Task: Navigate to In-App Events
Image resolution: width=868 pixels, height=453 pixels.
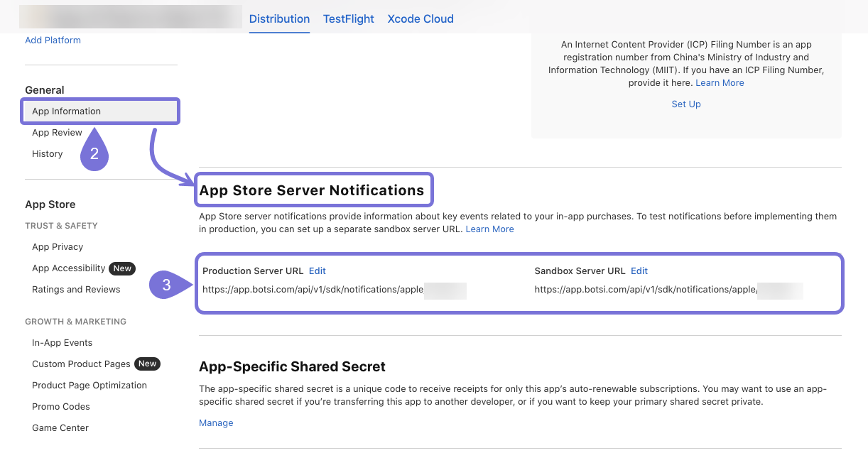Action: tap(62, 343)
